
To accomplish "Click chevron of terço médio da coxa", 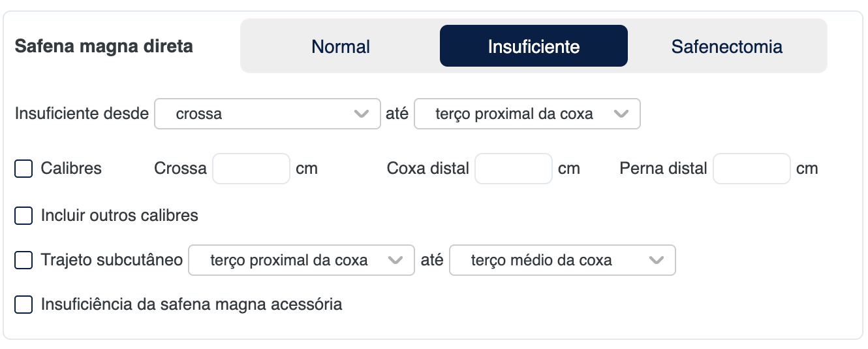I will tap(656, 260).
